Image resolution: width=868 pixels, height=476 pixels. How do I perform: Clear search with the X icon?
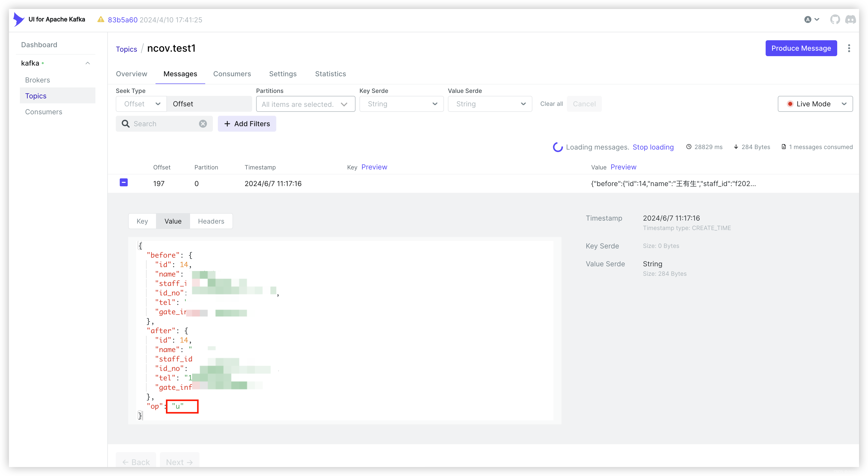point(202,124)
